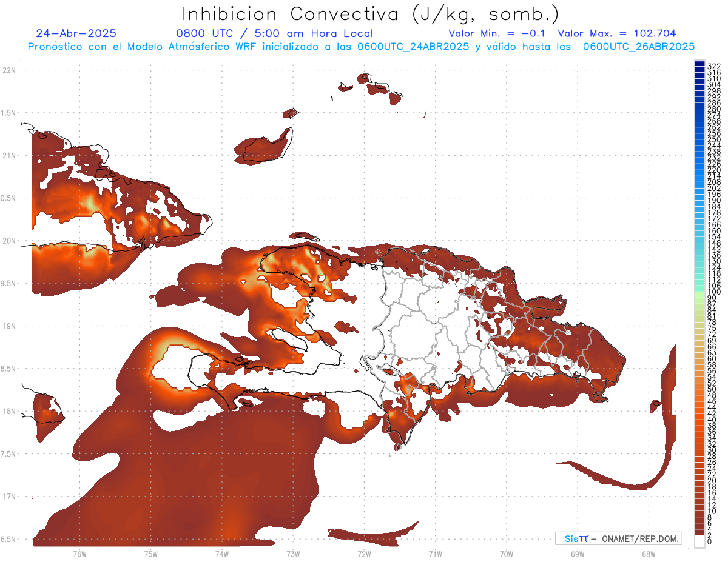Click the '322' label on the color scale
The image size is (728, 562).
(x=714, y=65)
